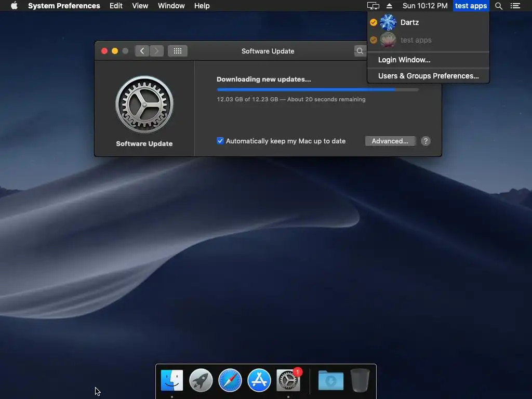
Task: Minimize the Software Update window
Action: (115, 51)
